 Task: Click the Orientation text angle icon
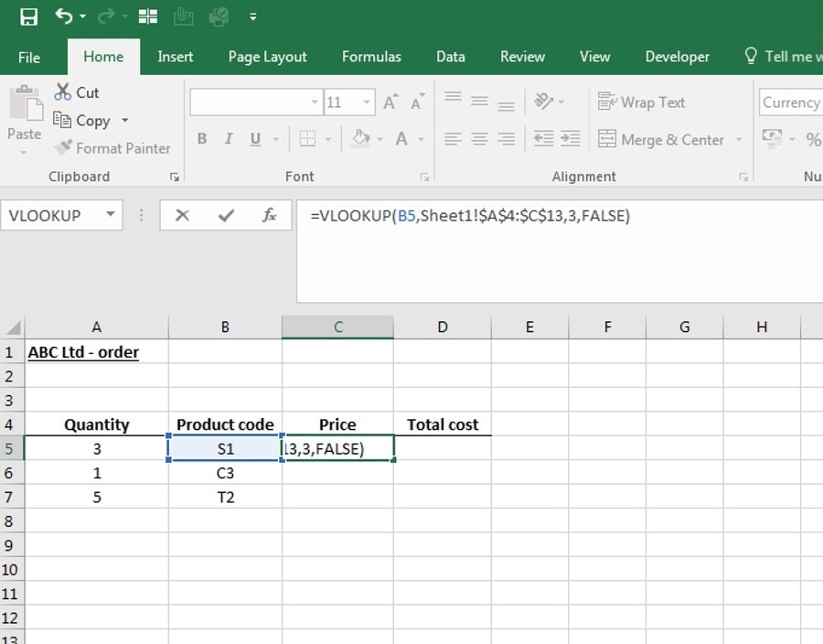(544, 101)
